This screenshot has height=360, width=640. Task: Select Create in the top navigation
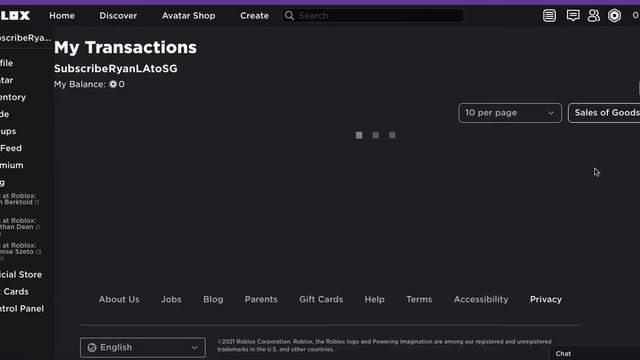pos(254,16)
